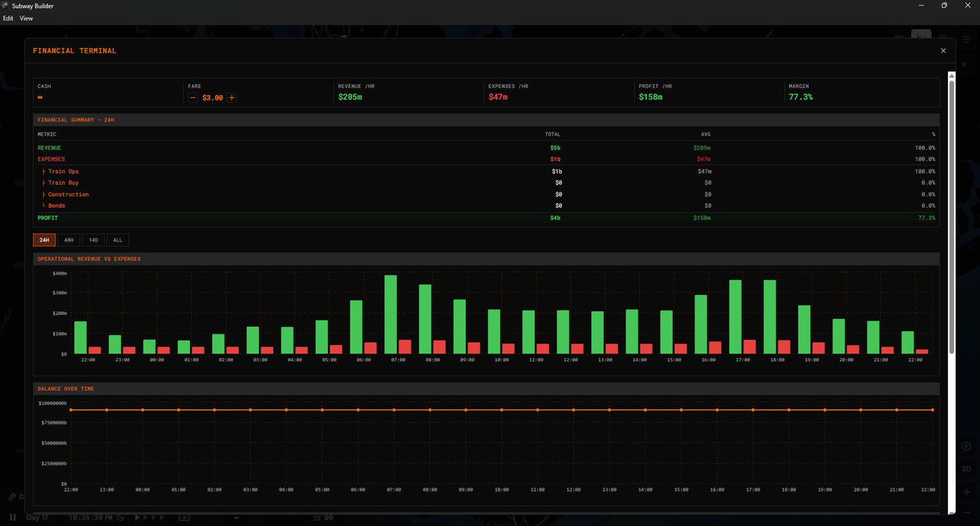Click the $1b Train Ops total

pyautogui.click(x=556, y=172)
